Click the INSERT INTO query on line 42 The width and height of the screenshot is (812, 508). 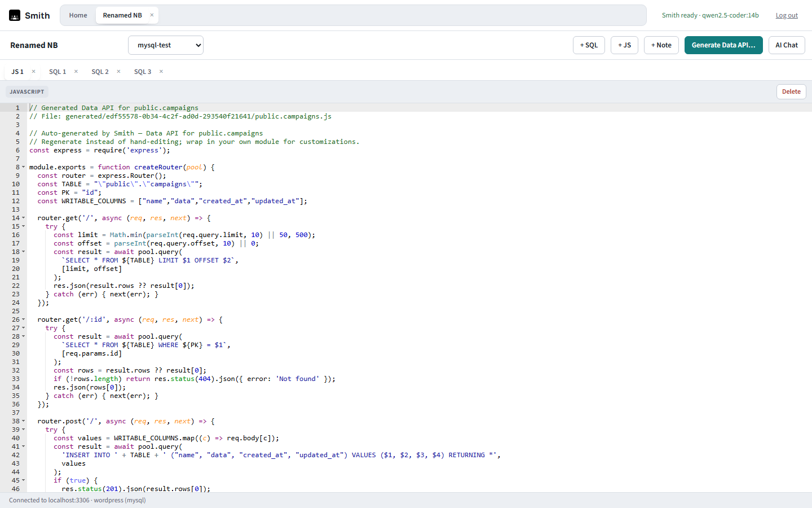click(281, 455)
